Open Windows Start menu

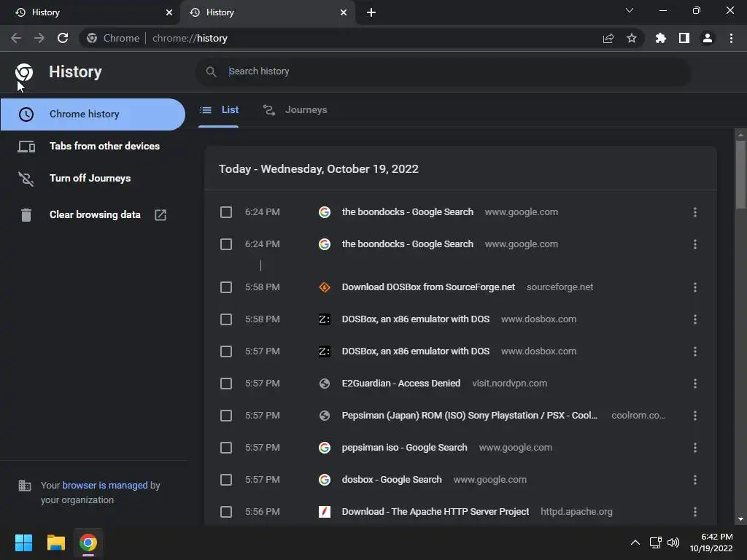click(x=23, y=542)
